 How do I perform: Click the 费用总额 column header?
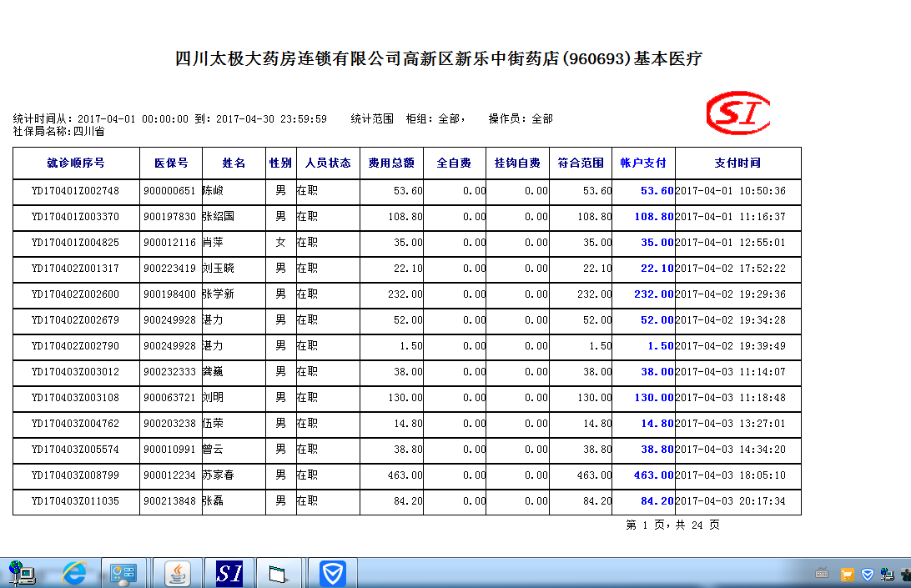(x=391, y=163)
